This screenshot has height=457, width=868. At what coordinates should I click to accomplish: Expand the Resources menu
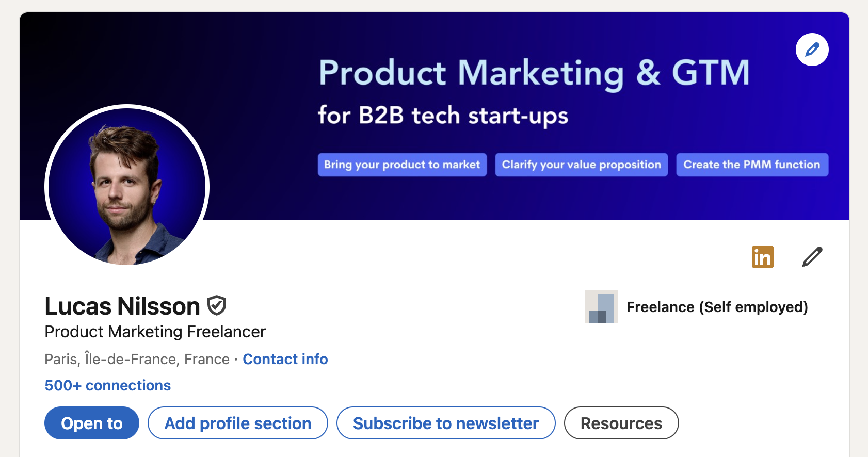[x=621, y=423]
